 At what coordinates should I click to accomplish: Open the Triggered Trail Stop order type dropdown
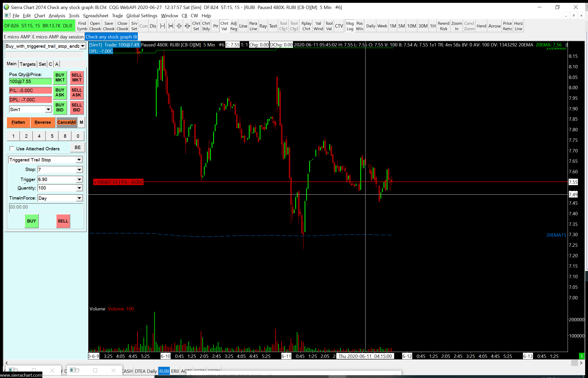point(79,160)
